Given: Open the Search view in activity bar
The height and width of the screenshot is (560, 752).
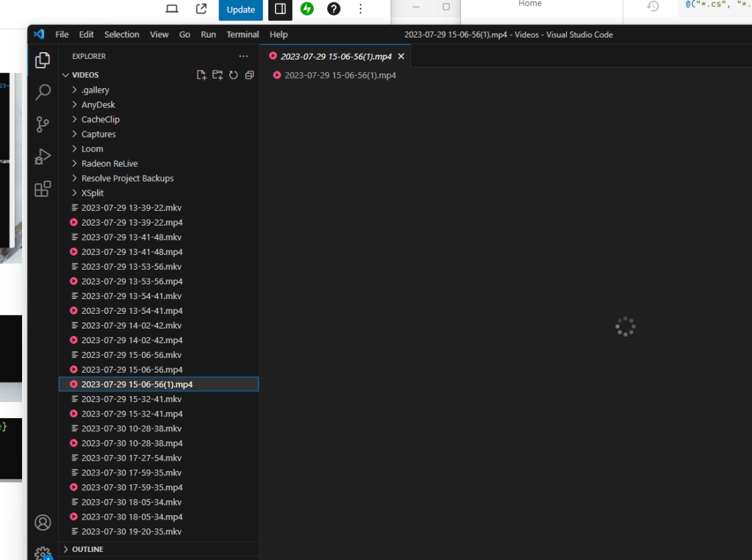Looking at the screenshot, I should (x=43, y=92).
